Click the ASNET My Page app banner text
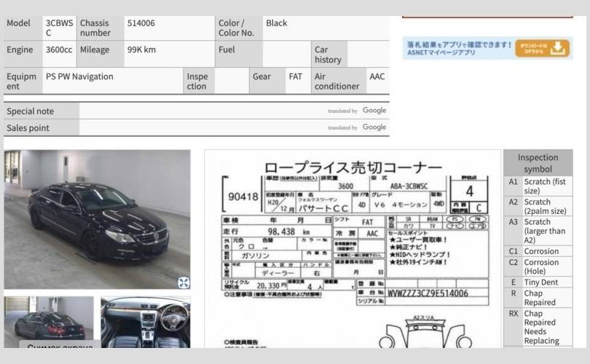The height and width of the screenshot is (364, 590). click(x=459, y=48)
